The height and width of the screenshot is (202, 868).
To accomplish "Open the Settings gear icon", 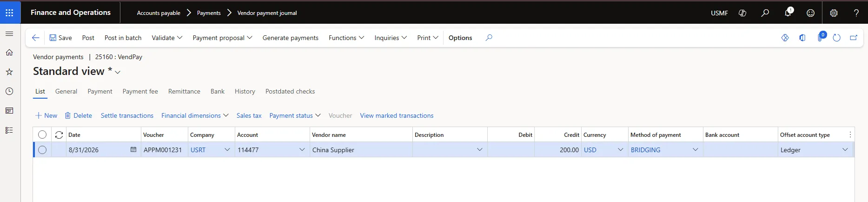I will point(834,13).
